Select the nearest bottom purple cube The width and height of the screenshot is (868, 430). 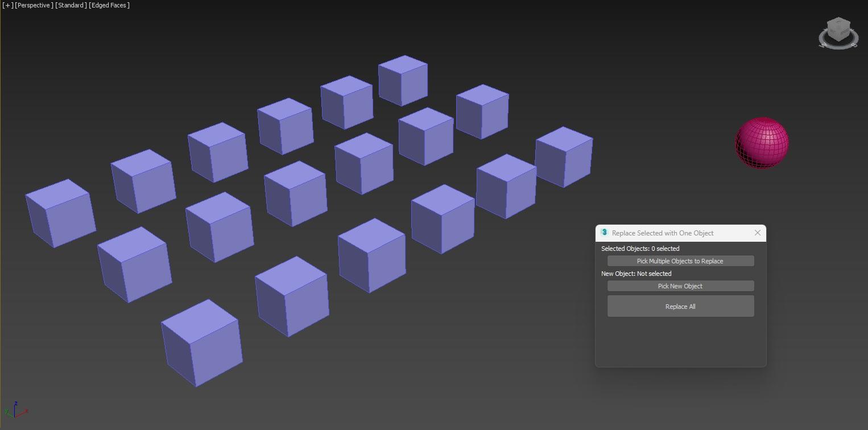click(202, 343)
